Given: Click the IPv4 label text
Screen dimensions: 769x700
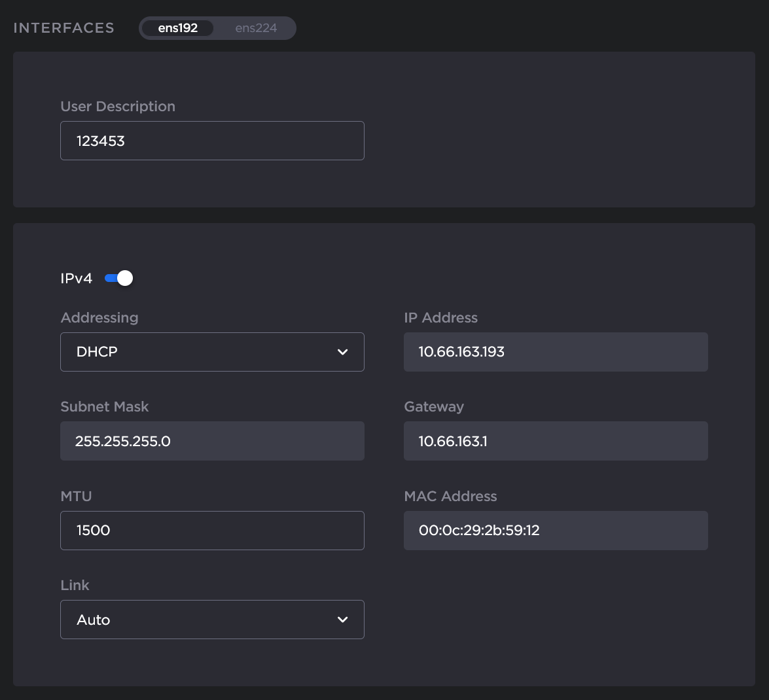Looking at the screenshot, I should (x=76, y=278).
